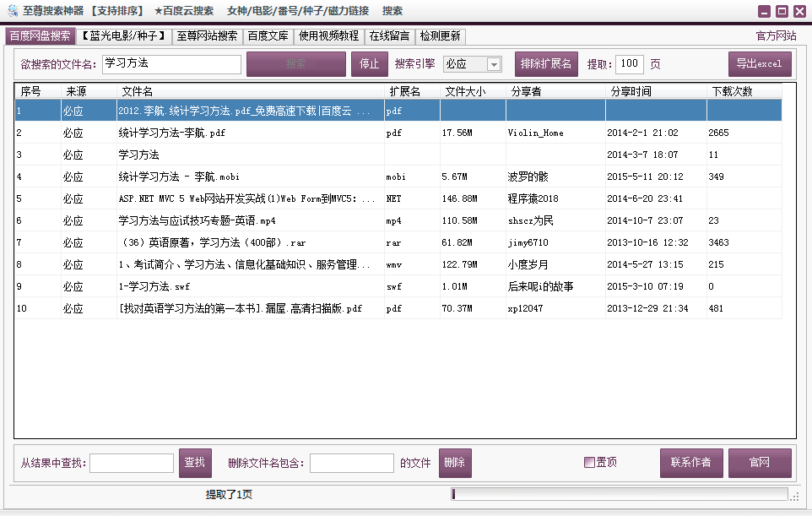Select the row 1-学习方法.swf
The height and width of the screenshot is (516, 812).
(x=398, y=286)
